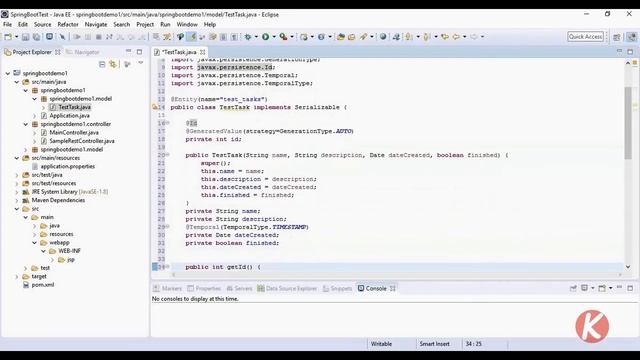This screenshot has width=640, height=360.
Task: Collapse the springbootdemo1 project node
Action: click(8, 73)
